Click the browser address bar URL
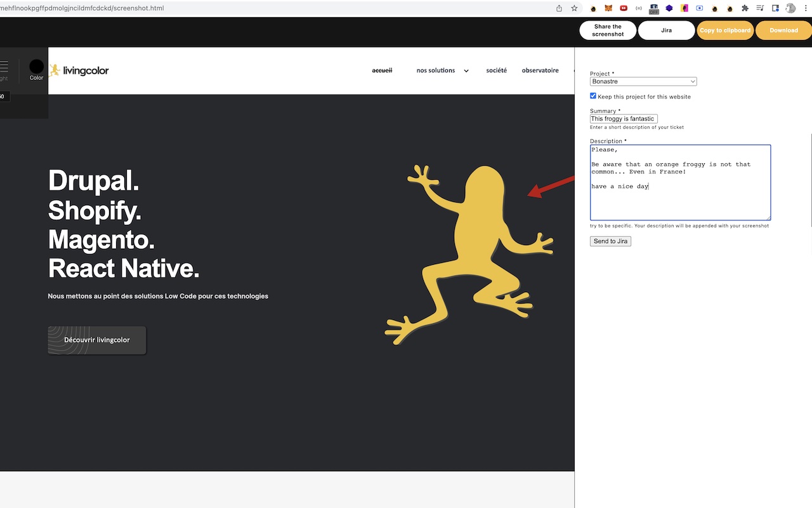This screenshot has height=508, width=812. pyautogui.click(x=82, y=8)
